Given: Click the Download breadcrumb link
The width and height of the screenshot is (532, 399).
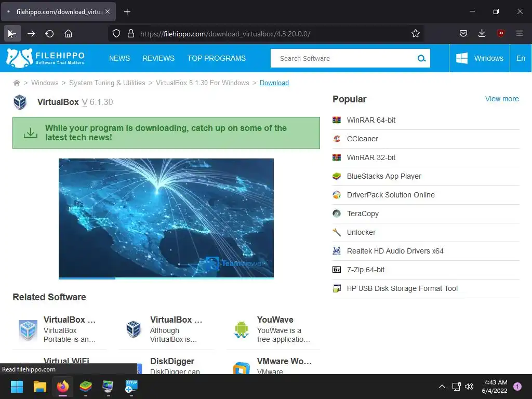Looking at the screenshot, I should 274,83.
